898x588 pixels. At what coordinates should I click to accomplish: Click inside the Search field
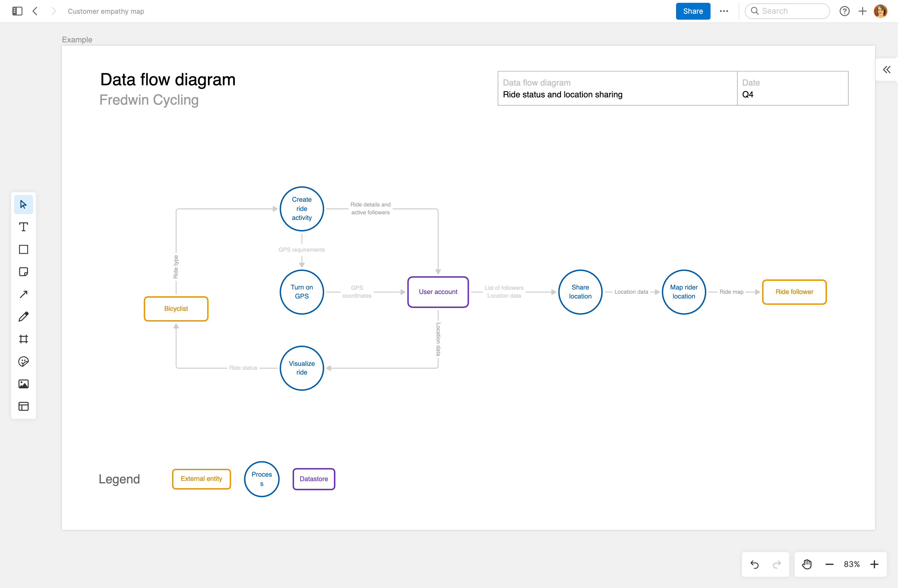787,11
